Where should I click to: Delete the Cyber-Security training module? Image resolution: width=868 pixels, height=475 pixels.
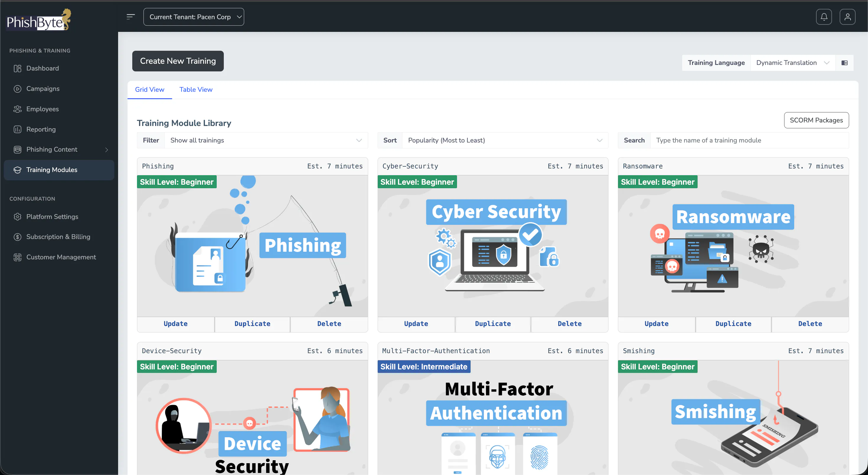pyautogui.click(x=570, y=324)
